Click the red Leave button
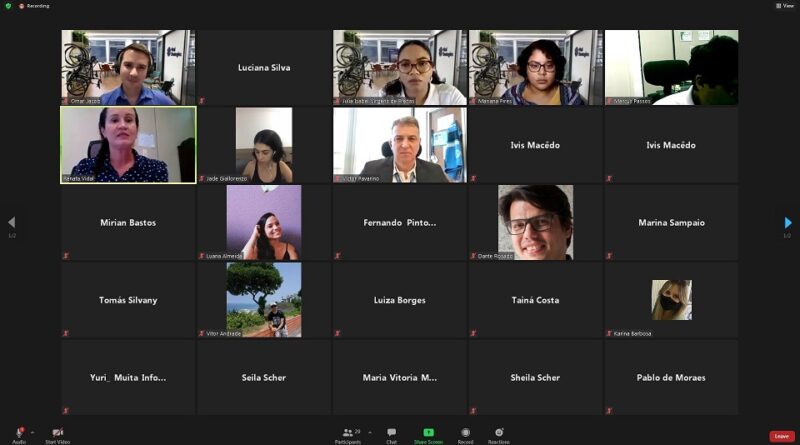Screen dimensions: 800x445 pyautogui.click(x=781, y=436)
